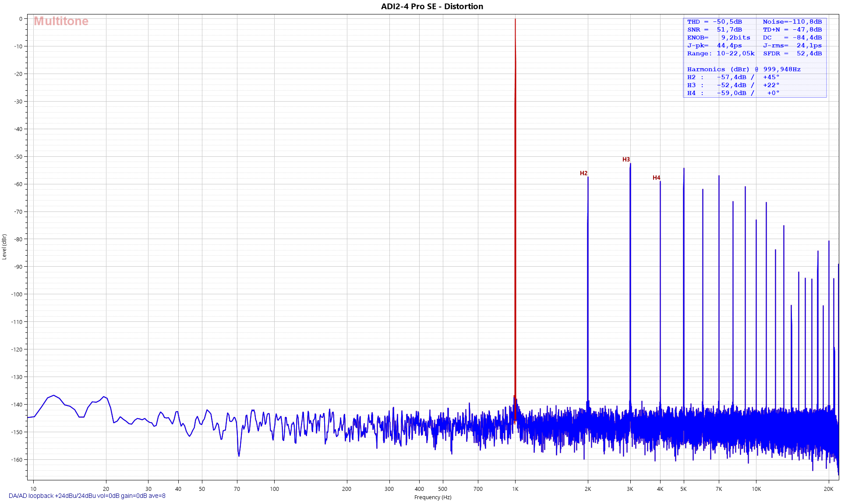The image size is (841, 504).
Task: Select the H3 : -52,4dB / +22° row
Action: pyautogui.click(x=733, y=85)
